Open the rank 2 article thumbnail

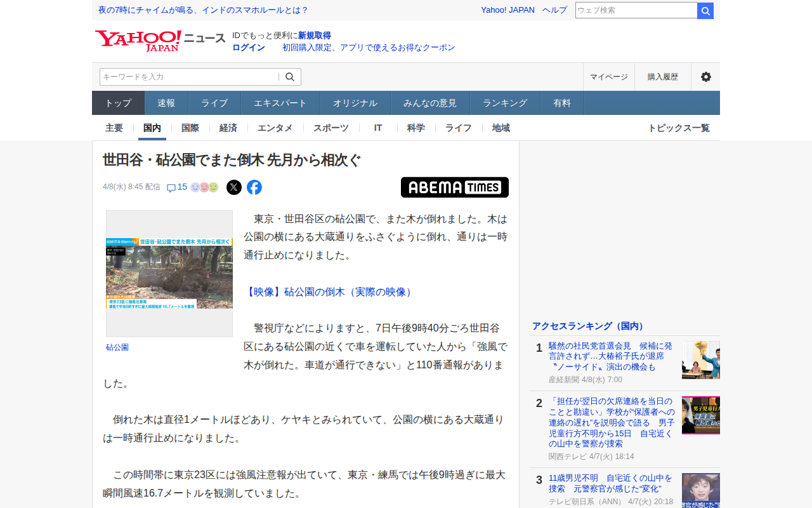701,415
